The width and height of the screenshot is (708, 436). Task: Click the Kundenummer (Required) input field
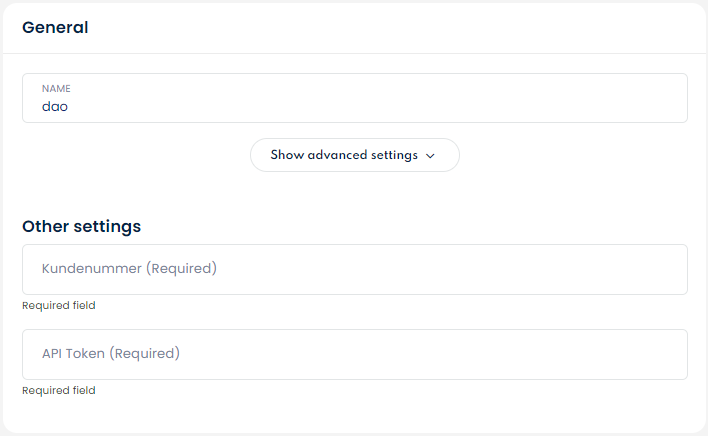pyautogui.click(x=355, y=269)
